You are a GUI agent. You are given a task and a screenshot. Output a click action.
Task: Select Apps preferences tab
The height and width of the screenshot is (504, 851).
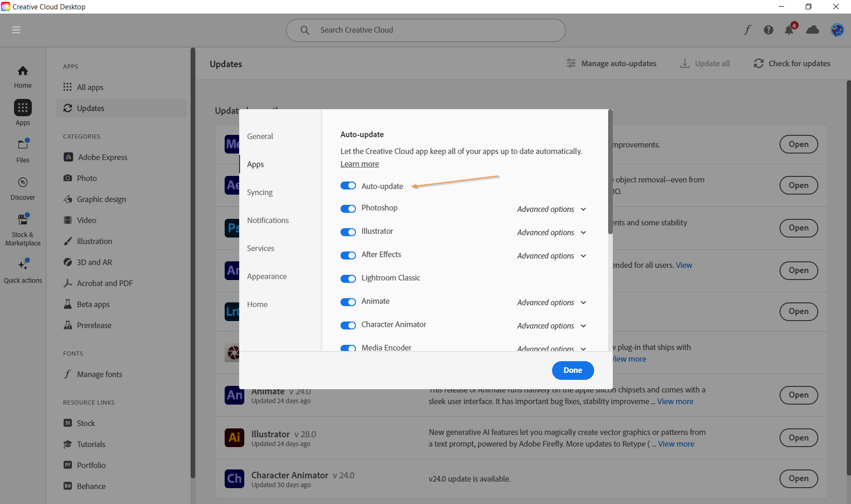(255, 164)
